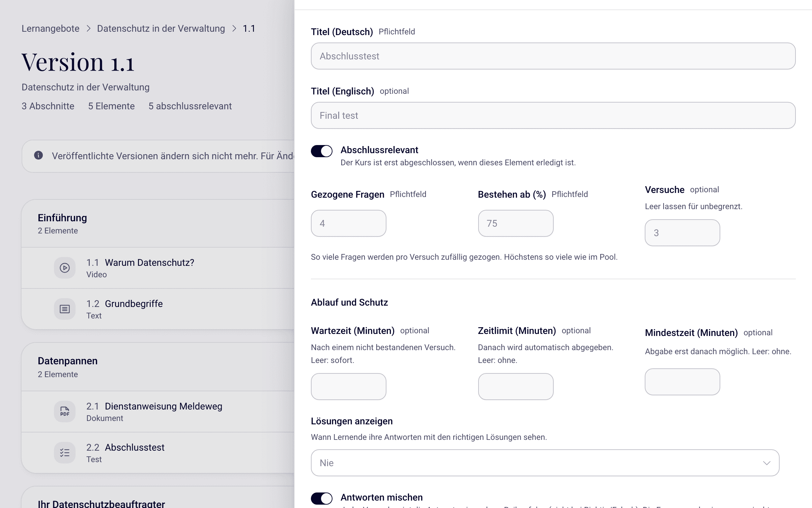This screenshot has width=812, height=508.
Task: Click the 1.1 breadcrumb item
Action: (249, 28)
